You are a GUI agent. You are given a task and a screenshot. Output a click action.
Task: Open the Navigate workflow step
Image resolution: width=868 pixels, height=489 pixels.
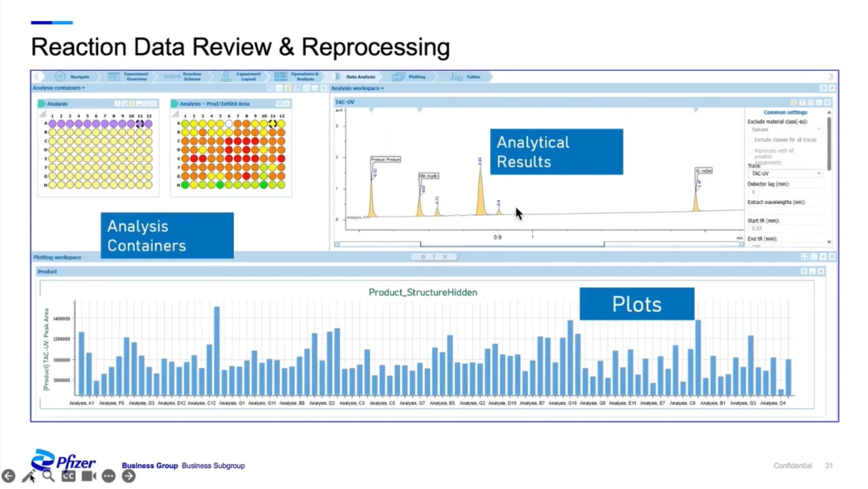point(73,77)
